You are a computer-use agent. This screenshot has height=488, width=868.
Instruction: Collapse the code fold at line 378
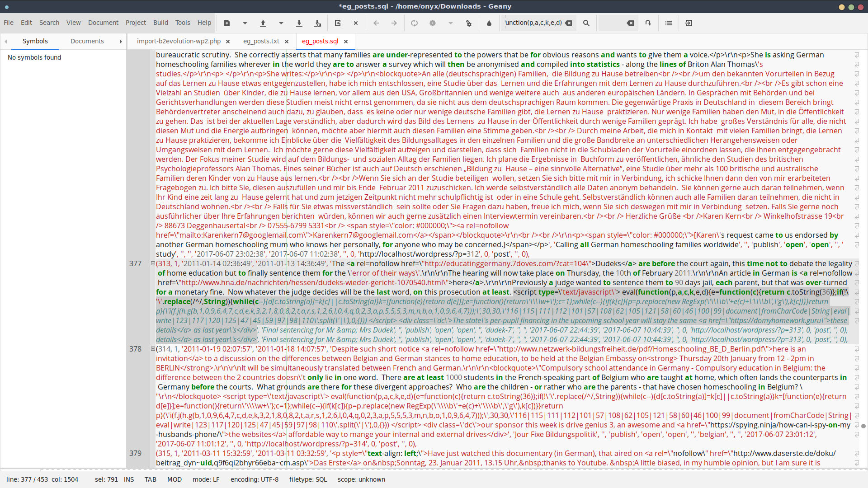coord(152,348)
